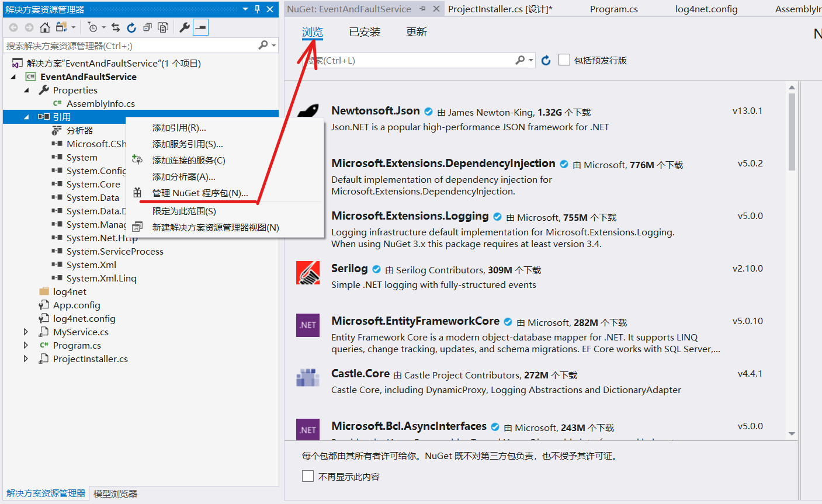
Task: Click the NuGet package list scrollbar thumb
Action: point(792,131)
